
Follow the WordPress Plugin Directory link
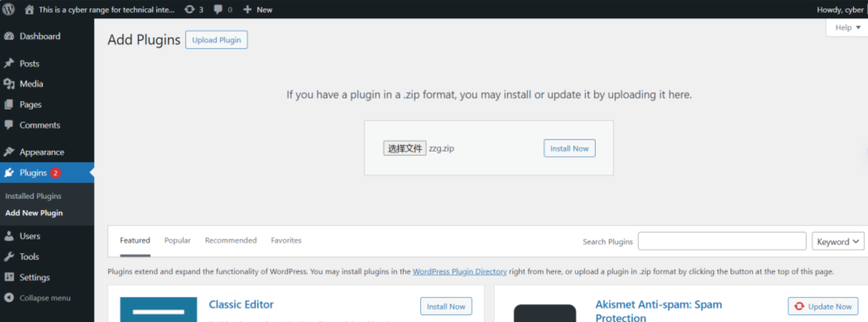coord(459,272)
